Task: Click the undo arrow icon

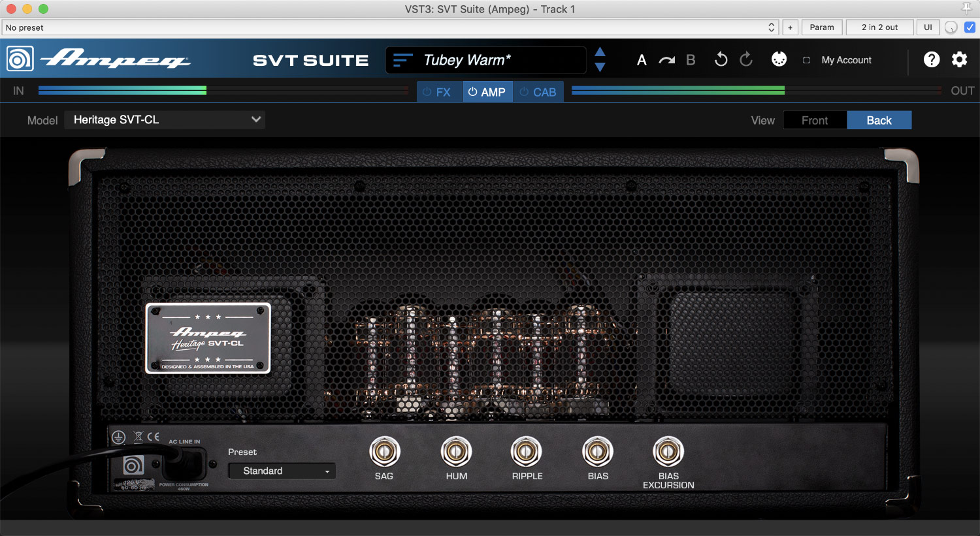Action: [x=721, y=59]
